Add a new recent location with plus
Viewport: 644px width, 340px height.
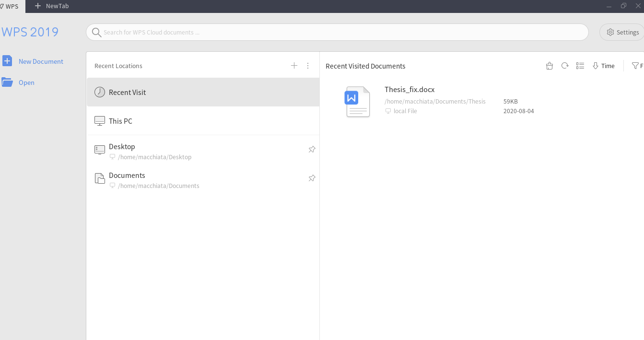tap(294, 66)
